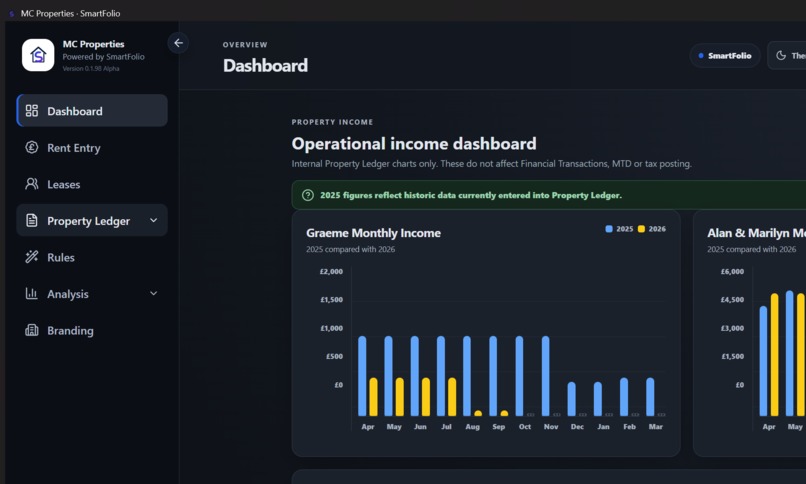Click the window title bar app icon
Image resolution: width=806 pixels, height=484 pixels.
coord(11,14)
